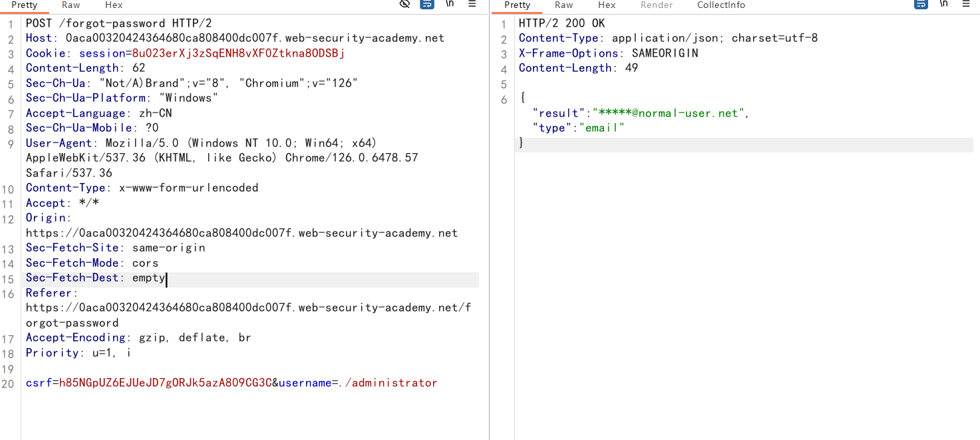The height and width of the screenshot is (440, 980).
Task: Switch to the response Render tab
Action: [x=657, y=5]
